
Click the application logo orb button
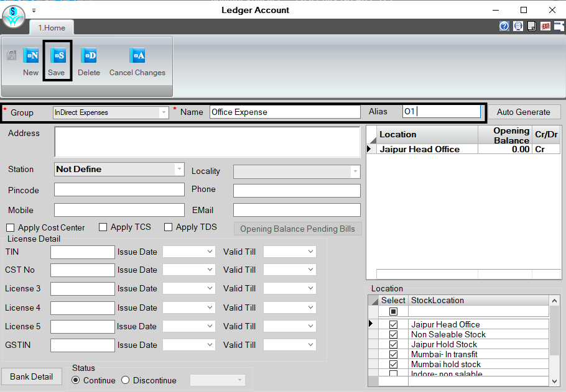tap(14, 16)
